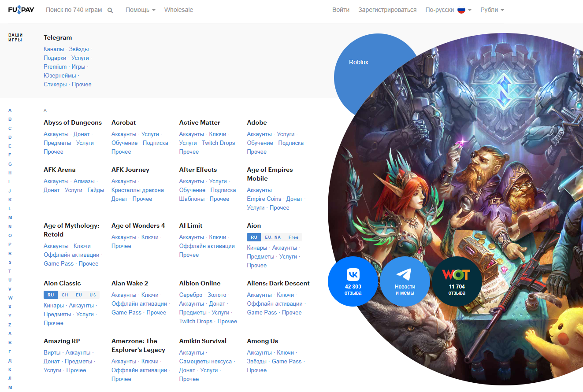Open the Telegram news and memes circle
The image size is (583, 392).
(405, 281)
